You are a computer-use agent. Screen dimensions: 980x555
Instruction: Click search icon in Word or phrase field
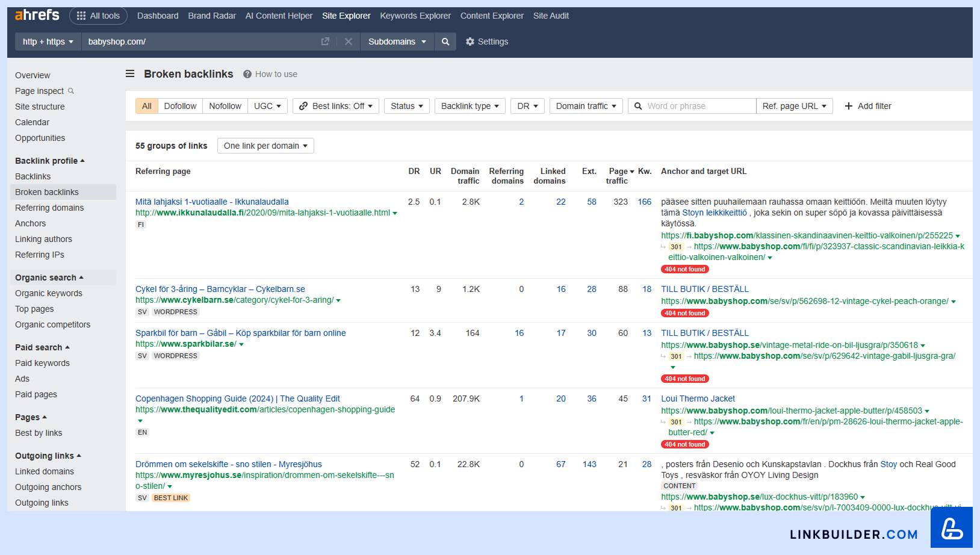point(638,106)
